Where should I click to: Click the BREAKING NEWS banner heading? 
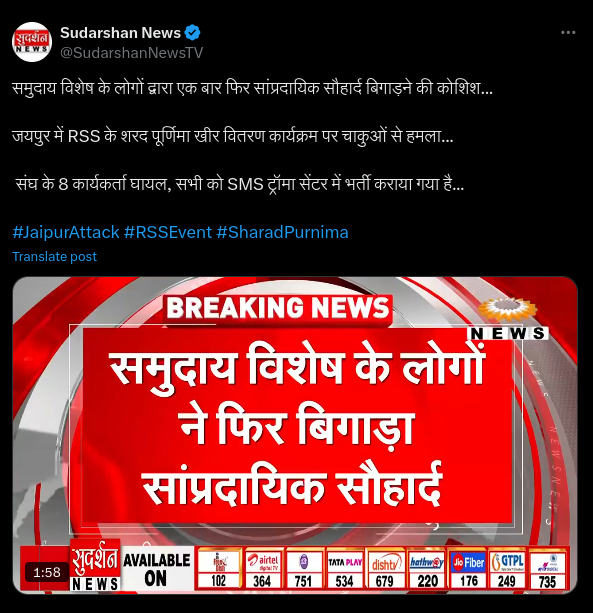point(278,307)
